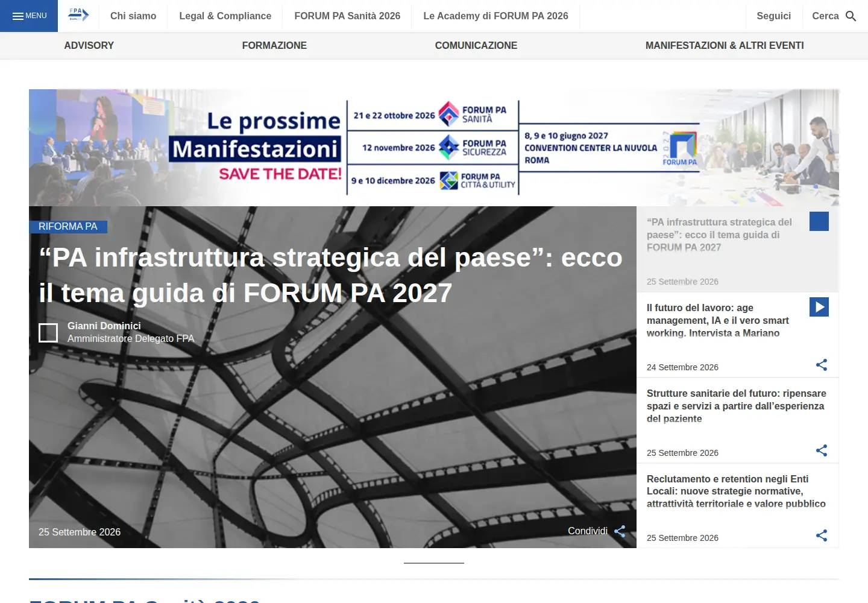Open FORUM PA Sanità 2026 menu item
This screenshot has height=603, width=868.
(x=347, y=16)
